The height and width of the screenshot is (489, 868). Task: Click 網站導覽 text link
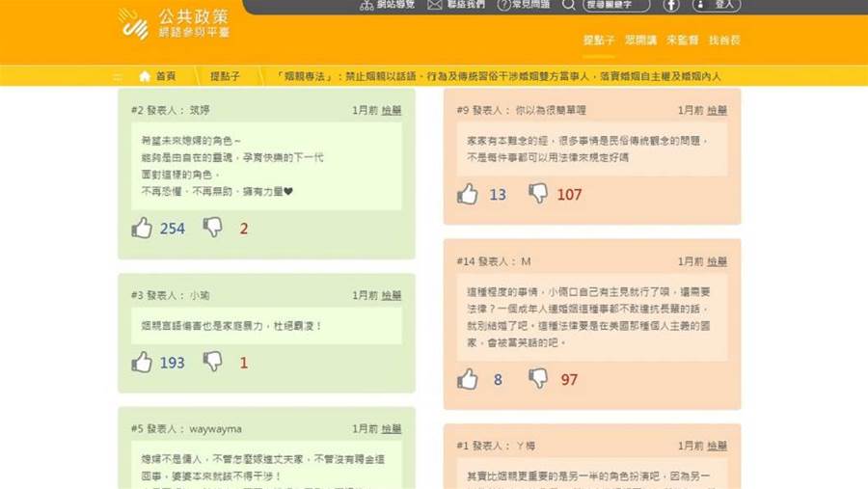tap(395, 5)
